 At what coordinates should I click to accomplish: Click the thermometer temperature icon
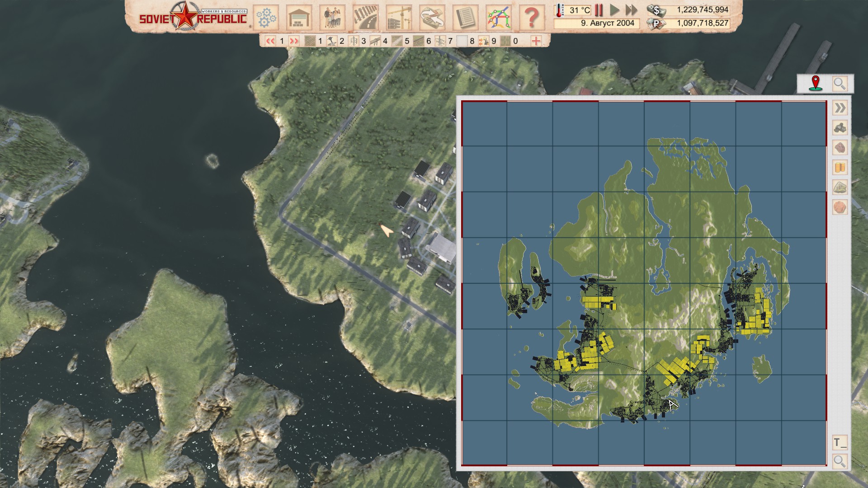(560, 10)
